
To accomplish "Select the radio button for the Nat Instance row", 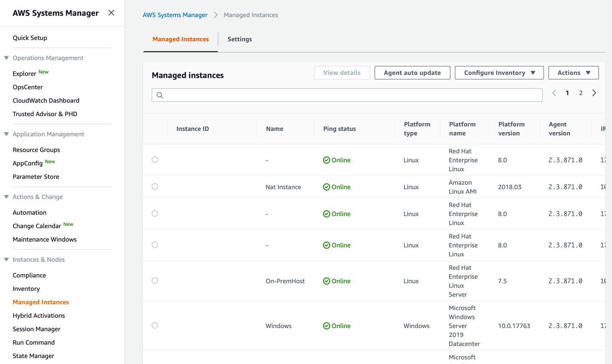I will coord(155,186).
